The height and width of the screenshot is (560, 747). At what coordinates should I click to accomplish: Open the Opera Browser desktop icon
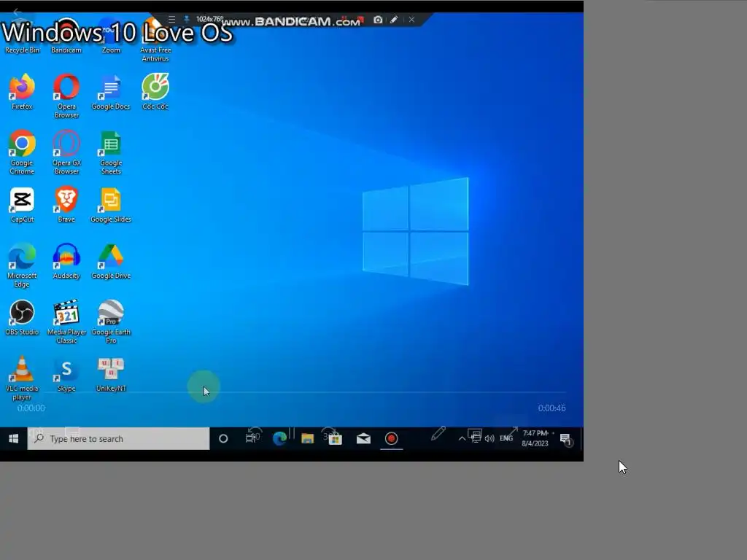click(66, 96)
